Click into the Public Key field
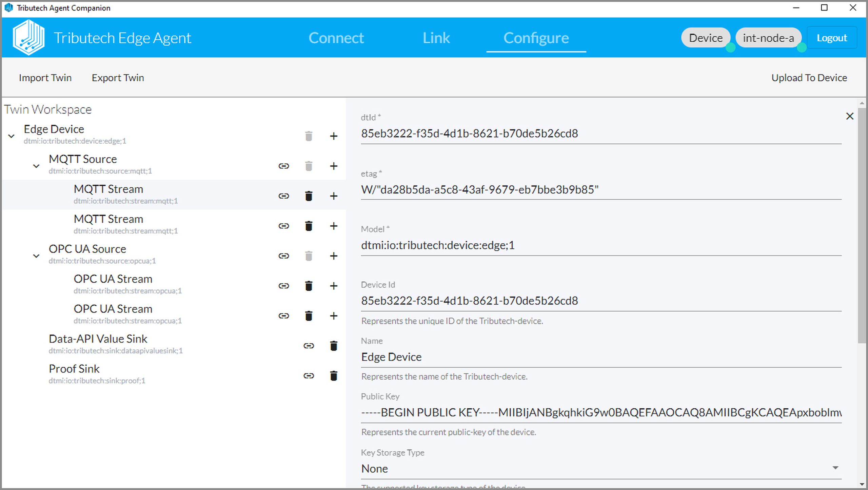 [x=601, y=412]
